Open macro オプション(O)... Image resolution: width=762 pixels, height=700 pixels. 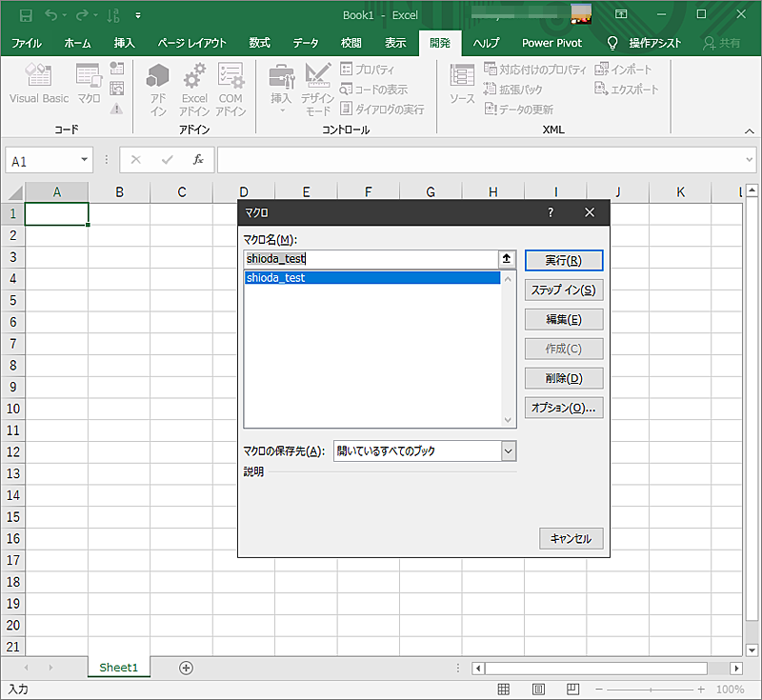pyautogui.click(x=564, y=408)
